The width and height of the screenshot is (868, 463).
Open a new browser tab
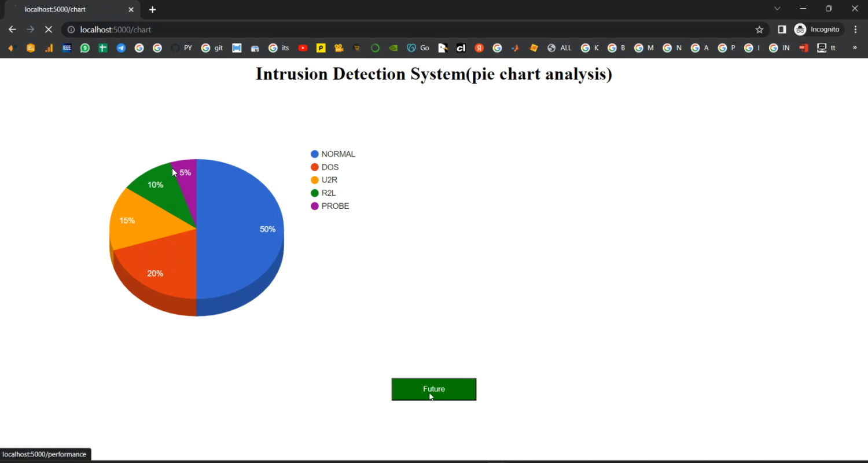[x=153, y=10]
